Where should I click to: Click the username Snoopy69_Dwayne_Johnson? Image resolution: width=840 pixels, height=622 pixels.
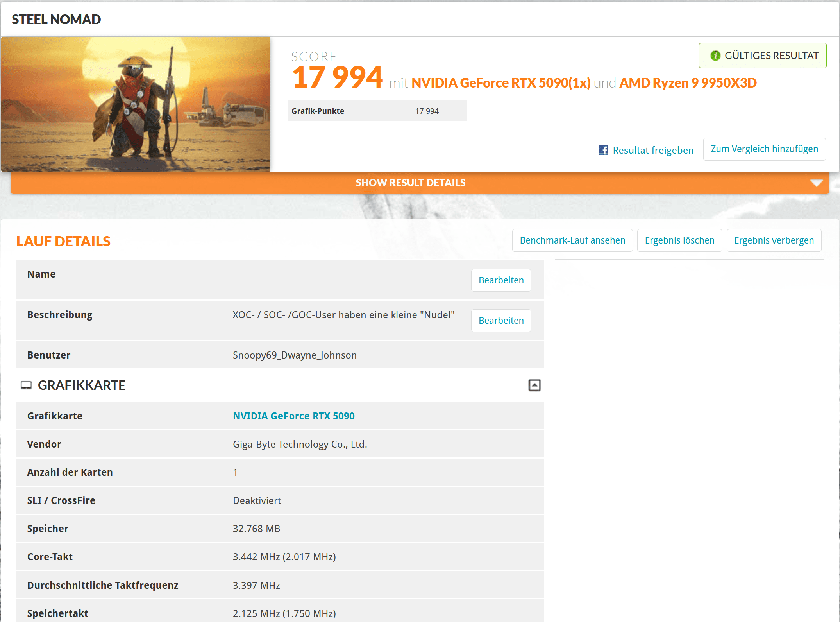(x=294, y=355)
